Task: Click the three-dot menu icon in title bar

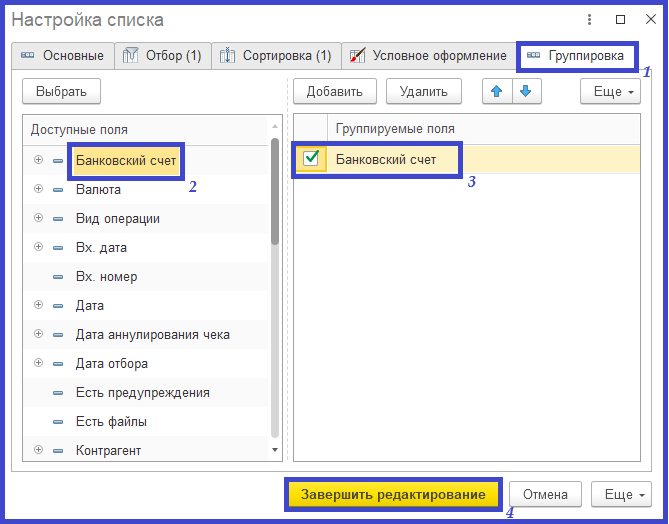Action: pyautogui.click(x=593, y=20)
